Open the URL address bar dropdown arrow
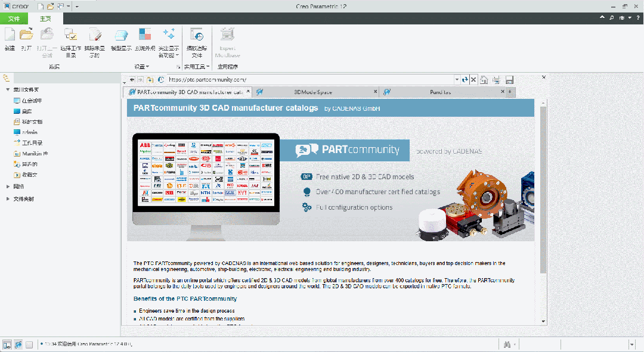 click(x=457, y=80)
